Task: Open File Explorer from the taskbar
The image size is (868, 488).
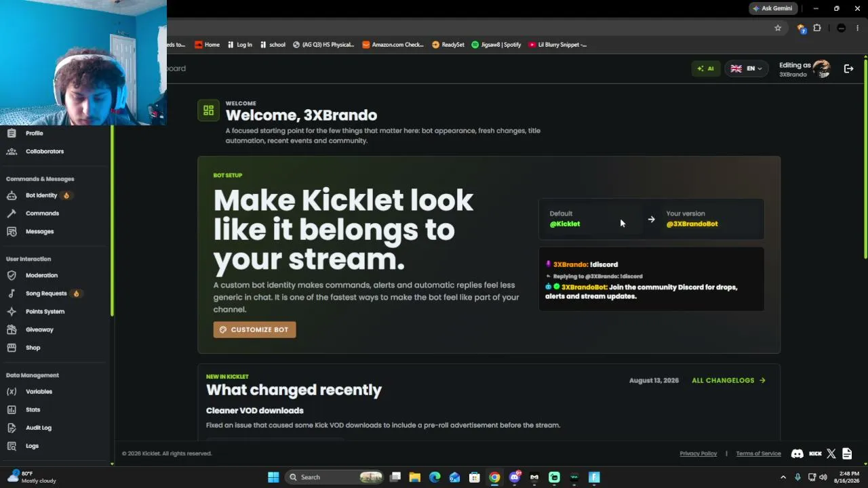Action: coord(415,477)
